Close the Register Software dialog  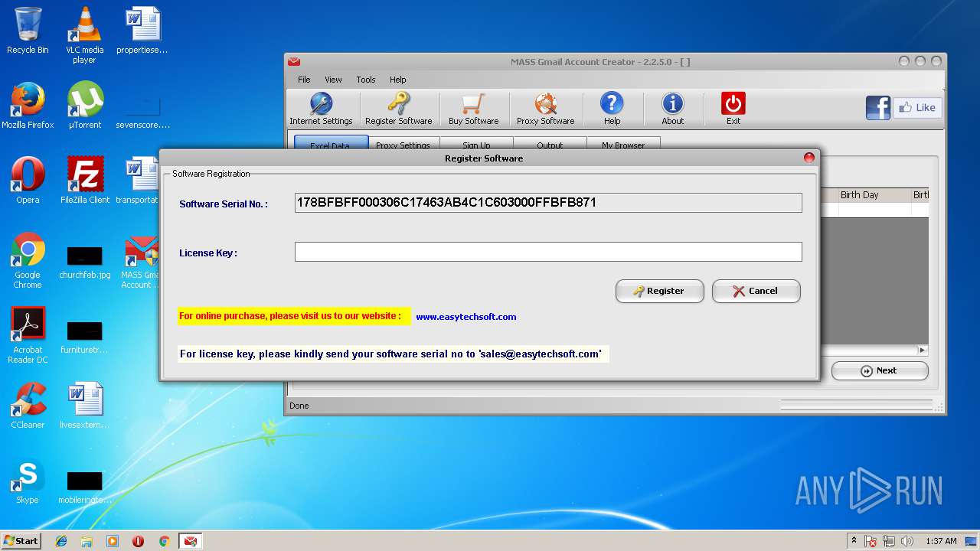pos(808,158)
